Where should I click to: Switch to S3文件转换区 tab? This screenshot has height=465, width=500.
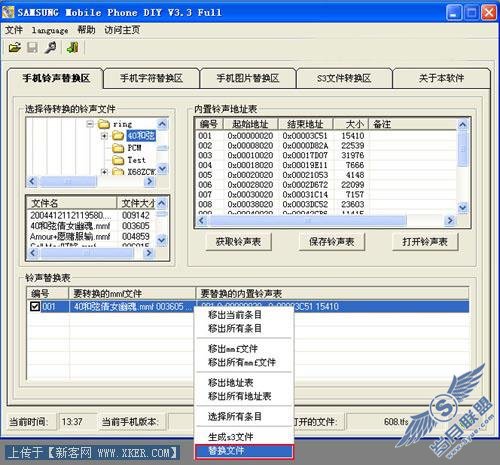(344, 79)
